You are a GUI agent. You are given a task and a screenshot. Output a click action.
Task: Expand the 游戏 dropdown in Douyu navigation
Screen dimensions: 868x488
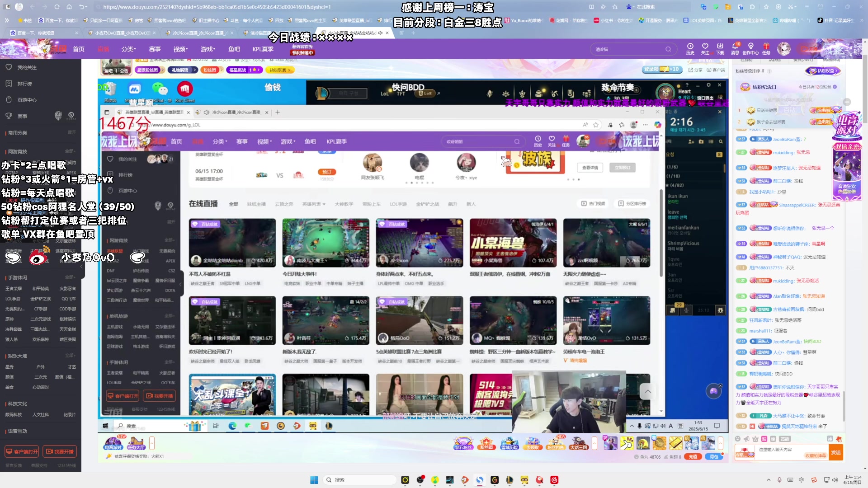coord(208,49)
